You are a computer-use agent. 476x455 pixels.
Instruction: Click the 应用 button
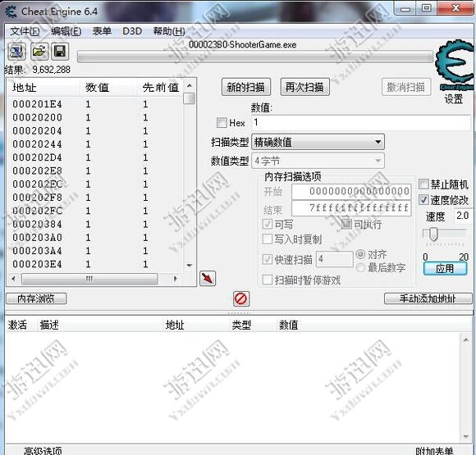point(445,268)
